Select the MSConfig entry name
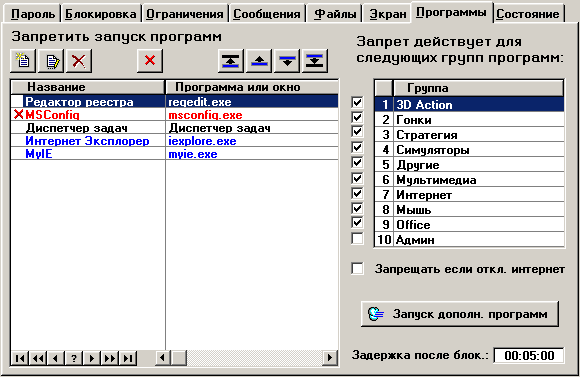Viewport: 580px width, 377px height. pos(52,115)
